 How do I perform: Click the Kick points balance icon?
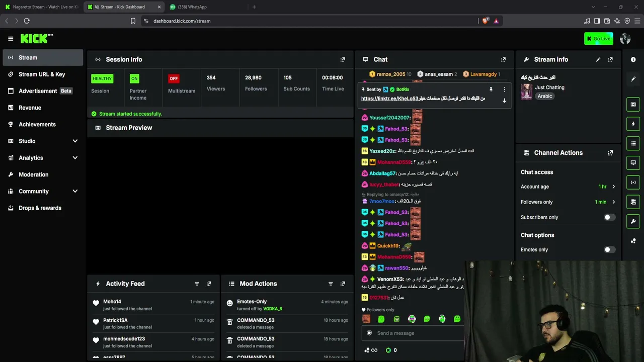click(388, 350)
